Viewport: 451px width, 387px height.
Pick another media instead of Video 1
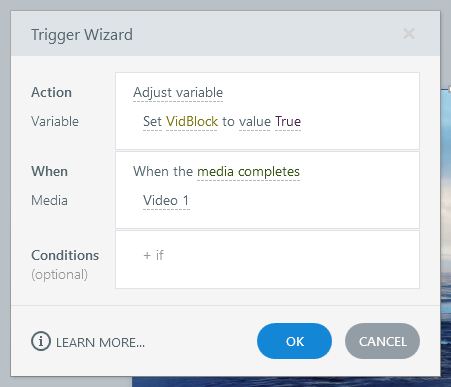(166, 201)
